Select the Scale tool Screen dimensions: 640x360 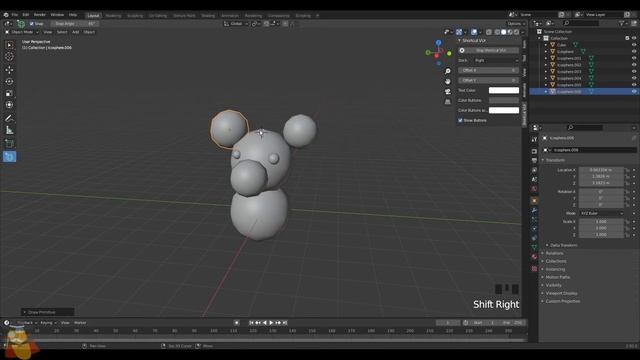click(9, 93)
